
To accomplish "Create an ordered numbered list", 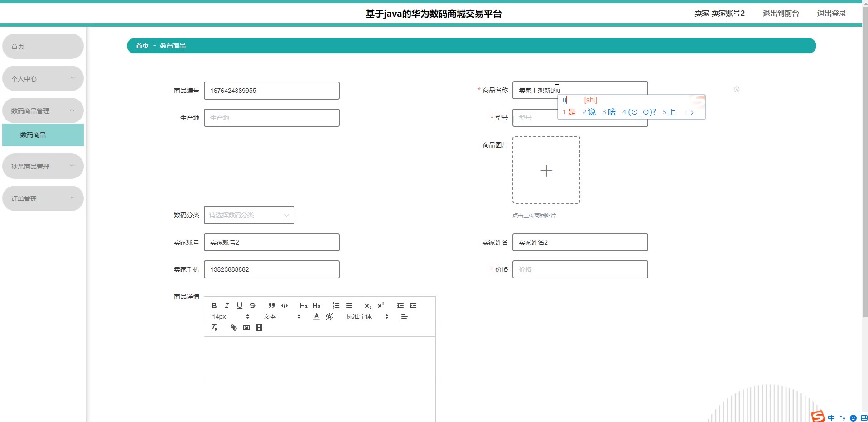I will coord(336,306).
